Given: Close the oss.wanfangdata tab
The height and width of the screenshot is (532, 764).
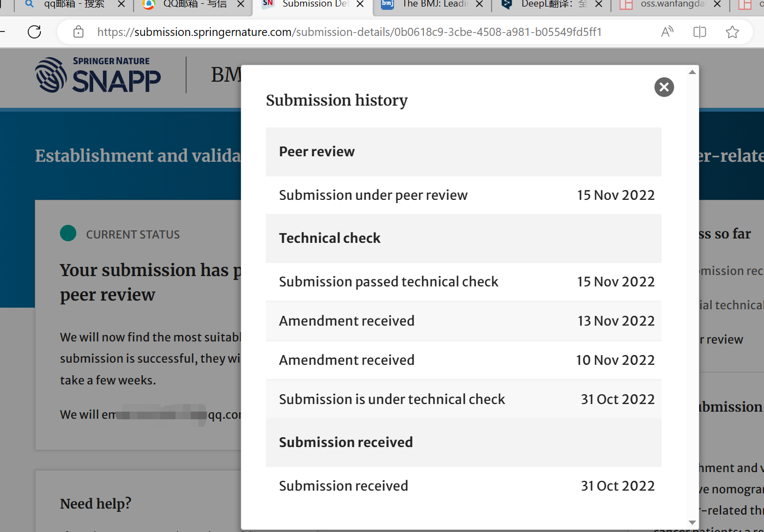Looking at the screenshot, I should pos(718,4).
